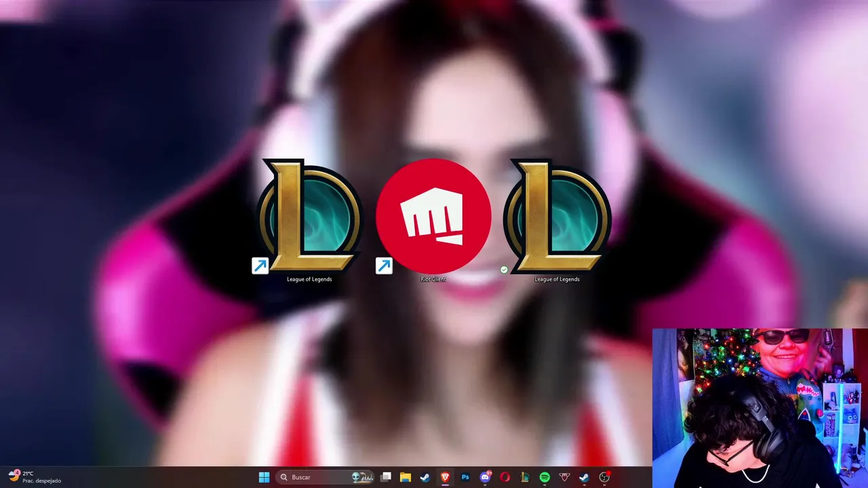Open the weather widget showing 21°C
Screen dimensions: 868x488
35,477
